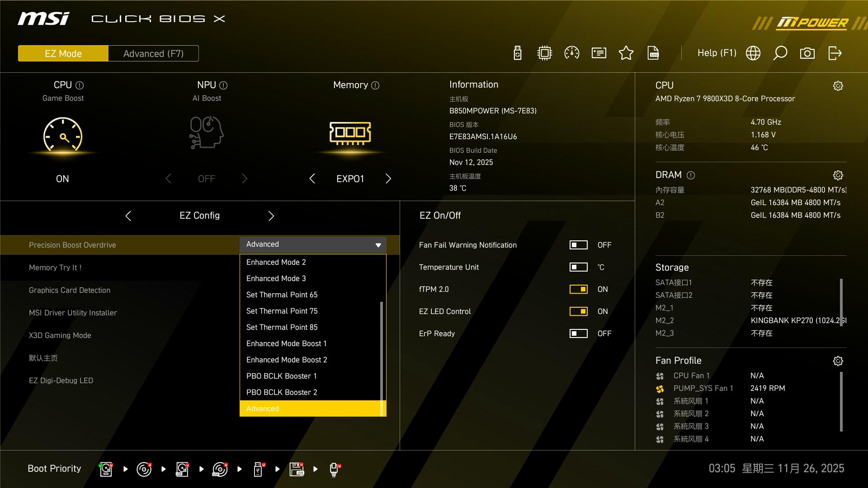Screen dimensions: 868x488
Task: Open the search magnifier icon
Action: (780, 53)
